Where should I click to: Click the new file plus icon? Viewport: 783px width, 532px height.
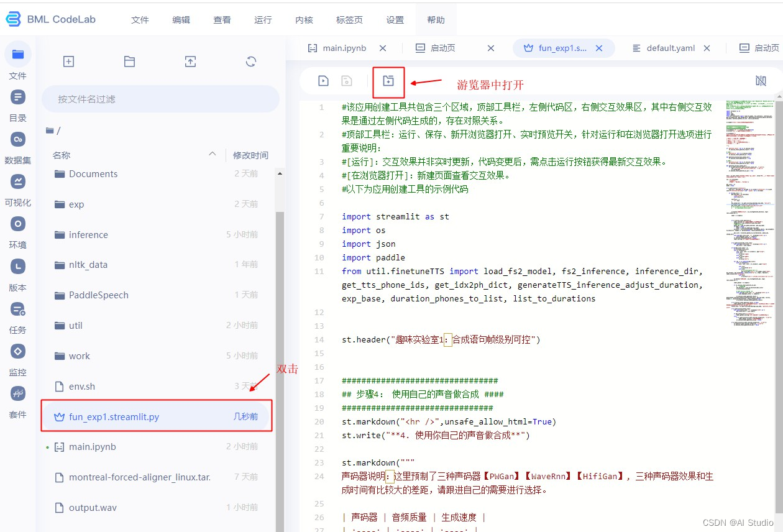click(x=69, y=62)
